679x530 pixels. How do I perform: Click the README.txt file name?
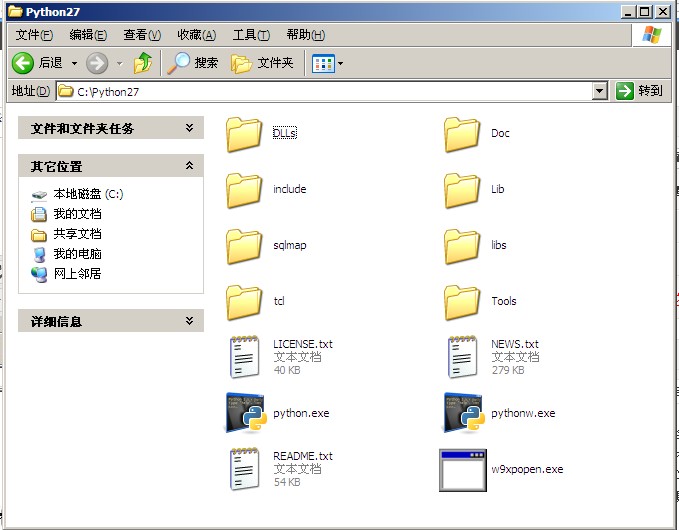(303, 456)
